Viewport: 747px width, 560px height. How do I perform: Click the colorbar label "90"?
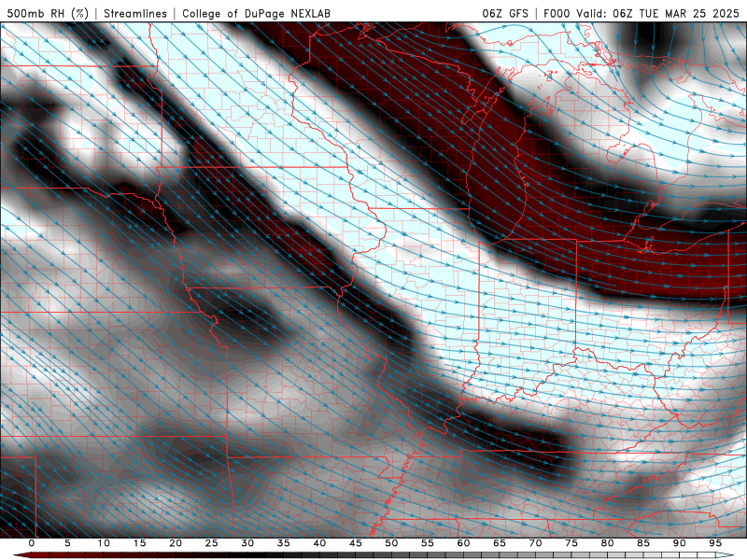[x=679, y=543]
